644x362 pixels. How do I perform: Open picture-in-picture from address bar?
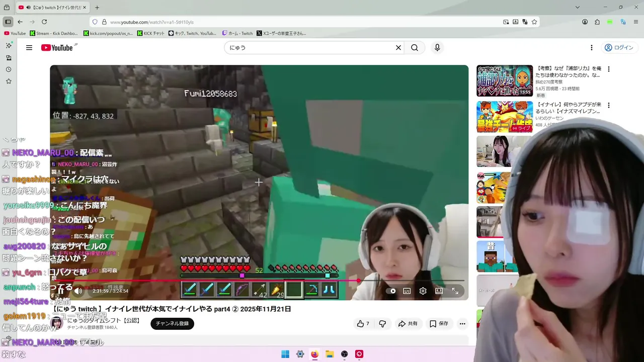tap(506, 22)
